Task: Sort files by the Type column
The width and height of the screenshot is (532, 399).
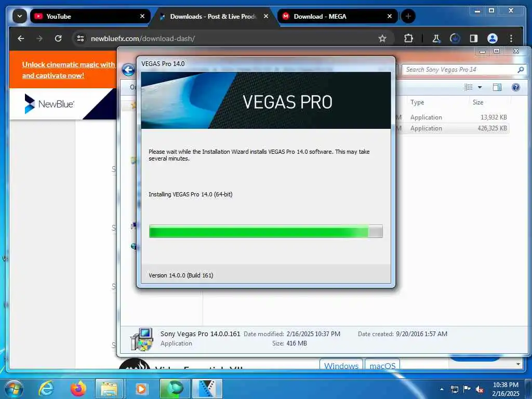Action: [x=417, y=102]
